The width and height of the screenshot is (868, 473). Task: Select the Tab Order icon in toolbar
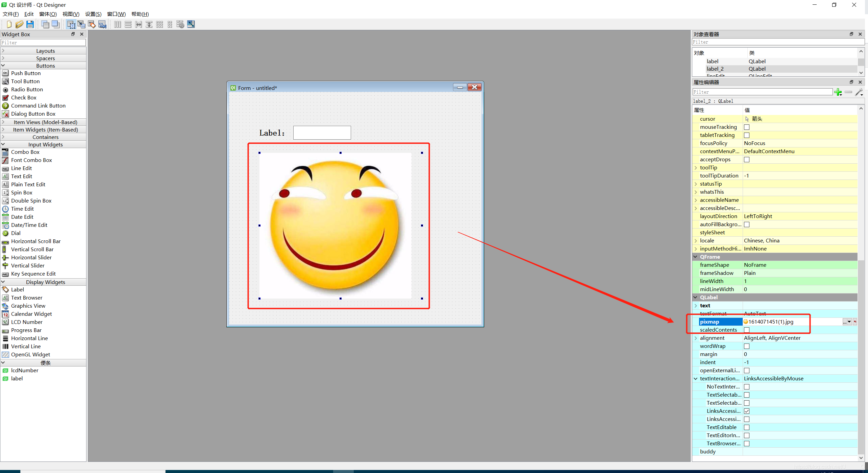[101, 24]
